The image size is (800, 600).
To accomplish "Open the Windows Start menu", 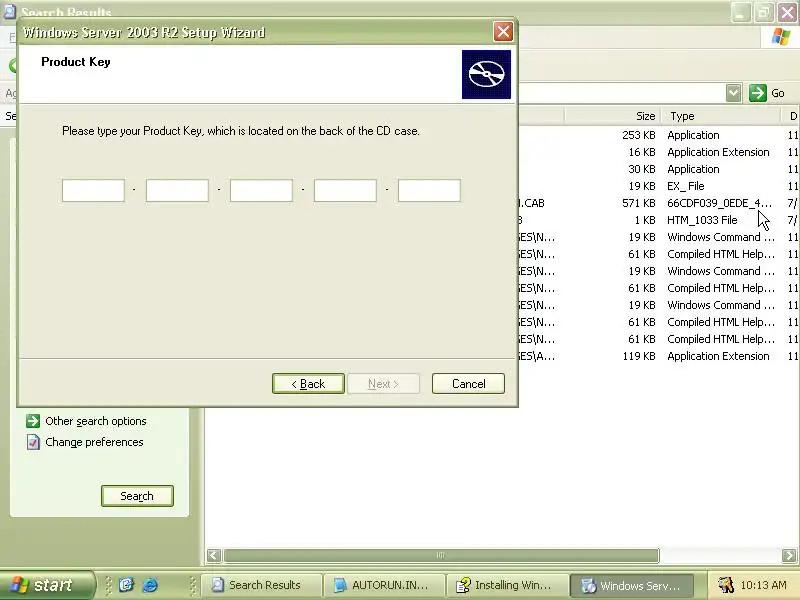I will (47, 585).
